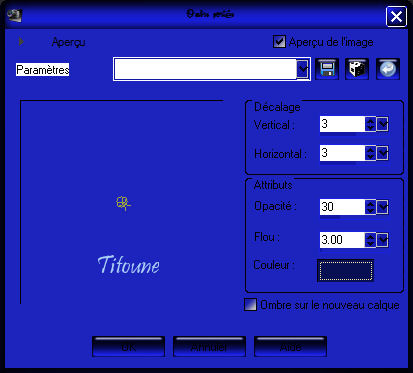Image resolution: width=413 pixels, height=373 pixels.
Task: Click the OK button
Action: tap(128, 347)
